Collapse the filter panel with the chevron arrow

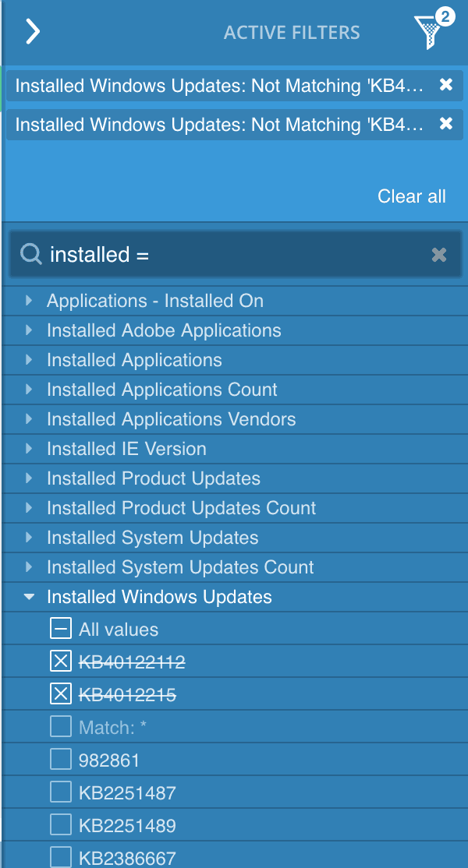[x=33, y=31]
